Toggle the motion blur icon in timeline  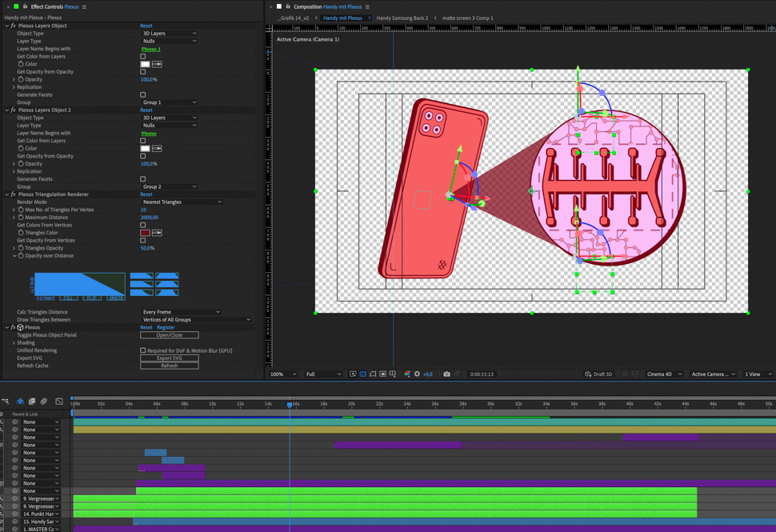click(x=44, y=402)
